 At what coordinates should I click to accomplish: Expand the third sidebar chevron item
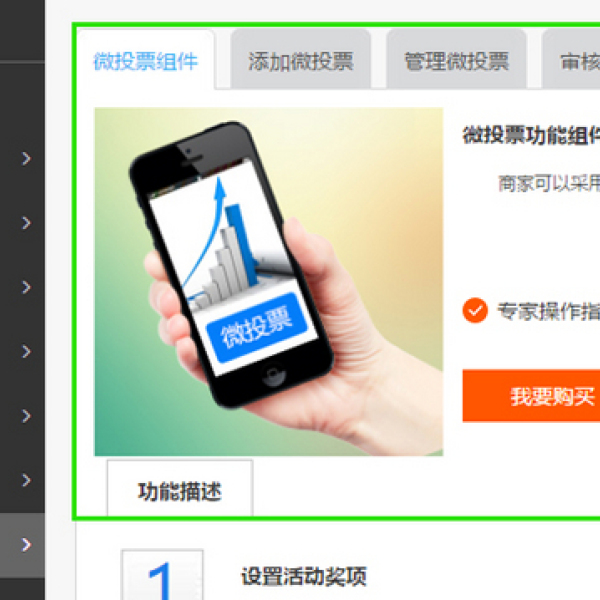(x=26, y=287)
